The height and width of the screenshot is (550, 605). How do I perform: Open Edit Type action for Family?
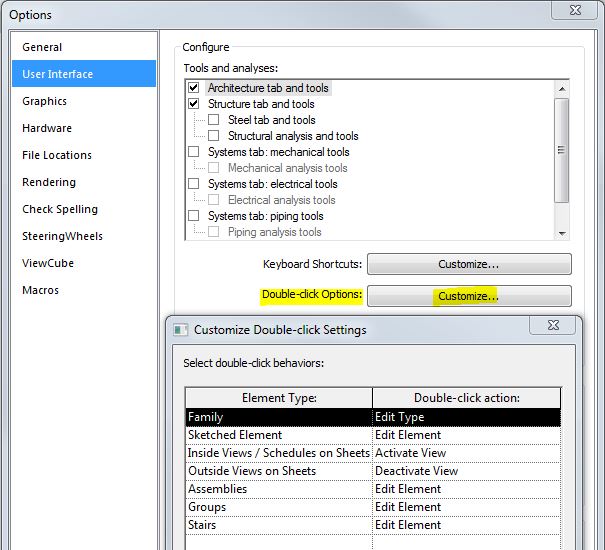coord(466,417)
